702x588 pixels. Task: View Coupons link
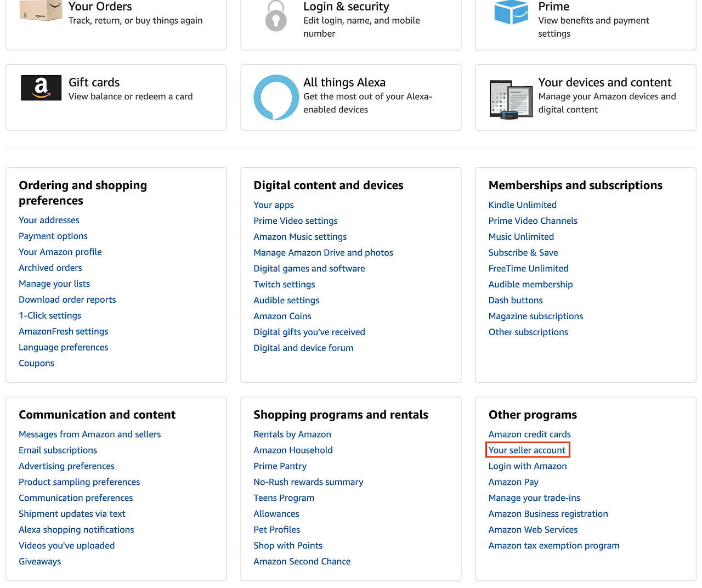pos(36,363)
